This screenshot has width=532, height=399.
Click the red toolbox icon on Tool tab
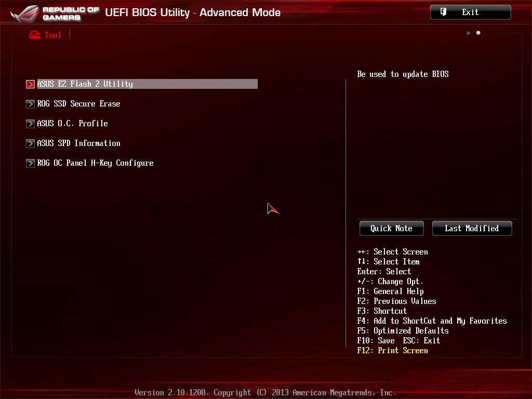point(34,35)
